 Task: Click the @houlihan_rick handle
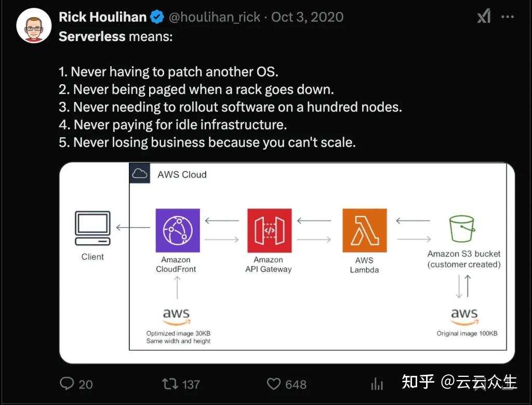pyautogui.click(x=215, y=16)
